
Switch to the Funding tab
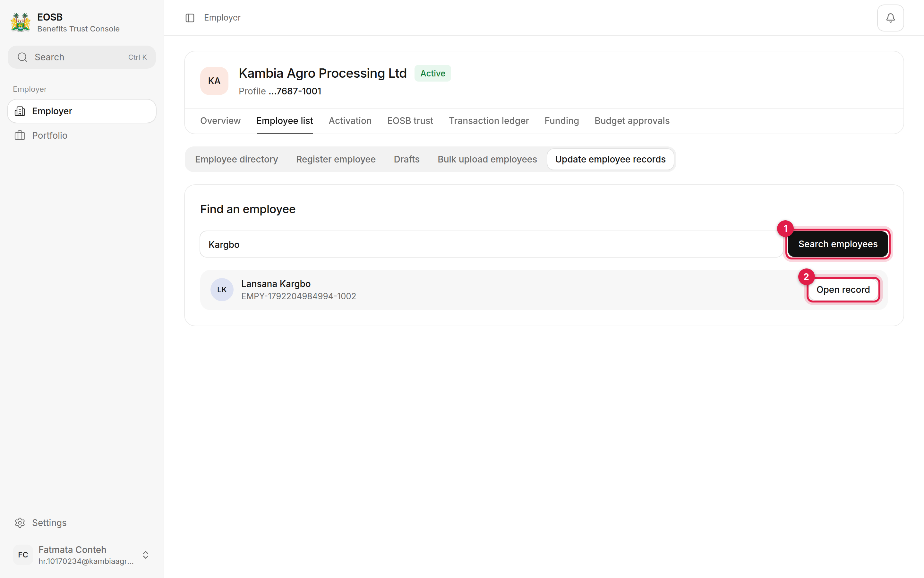562,121
